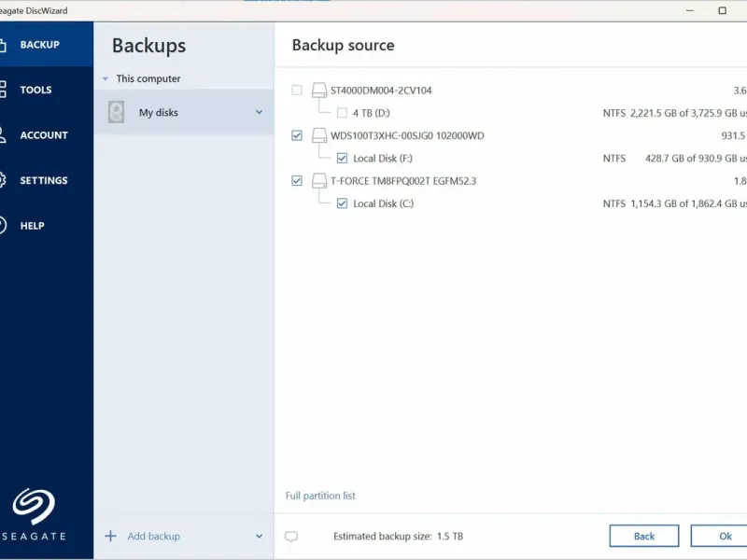Image resolution: width=747 pixels, height=560 pixels.
Task: Expand the My disks dropdown chevron
Action: (x=259, y=113)
